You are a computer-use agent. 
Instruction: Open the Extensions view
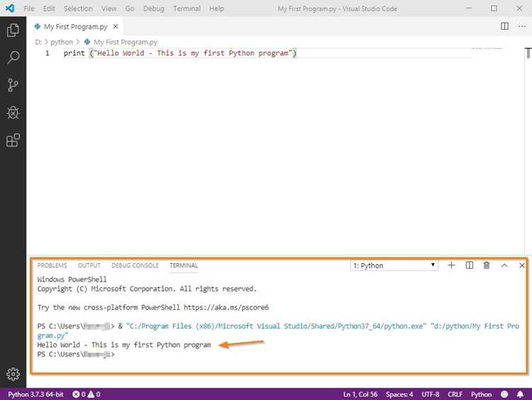(x=13, y=140)
